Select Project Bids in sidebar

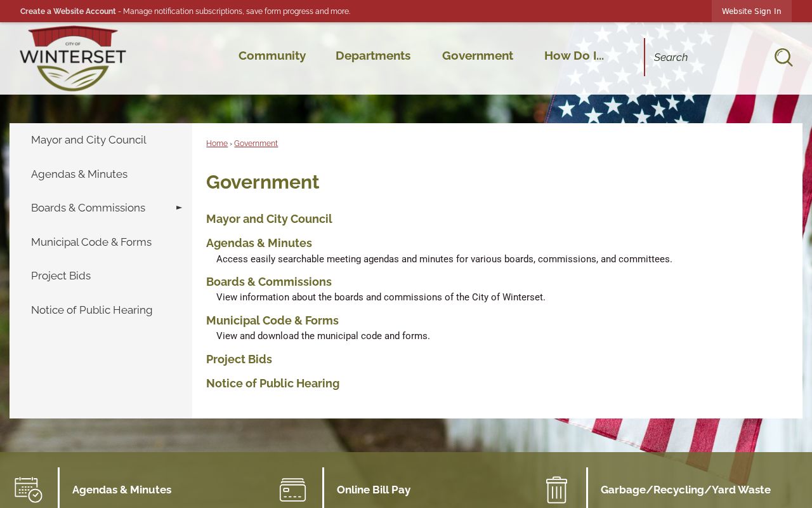click(x=101, y=276)
